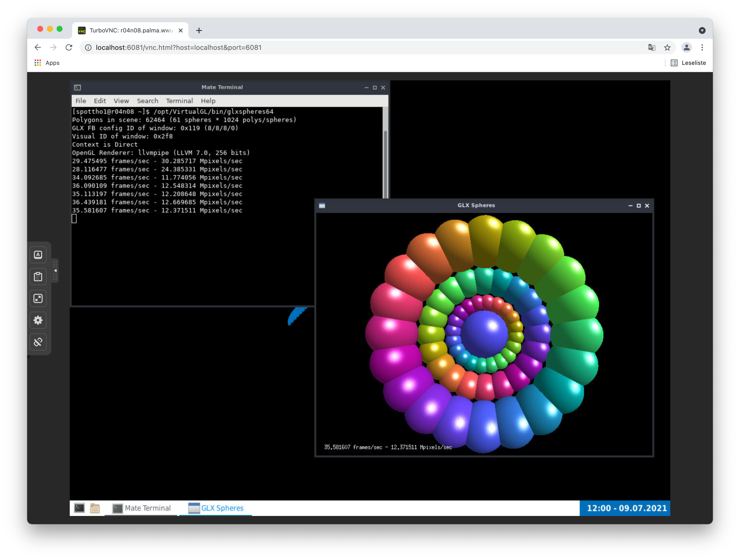Image resolution: width=740 pixels, height=560 pixels.
Task: Open the Terminal menu in Mate Terminal
Action: (x=179, y=101)
